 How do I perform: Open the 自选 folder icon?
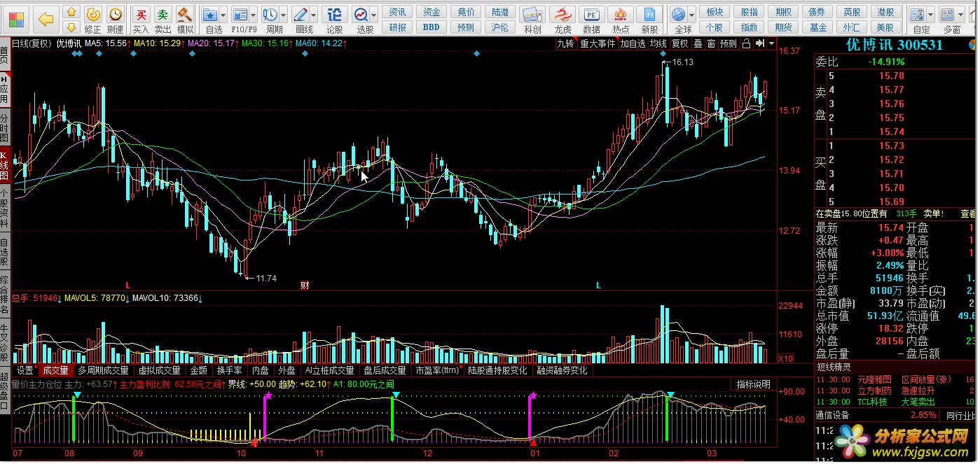tap(210, 14)
